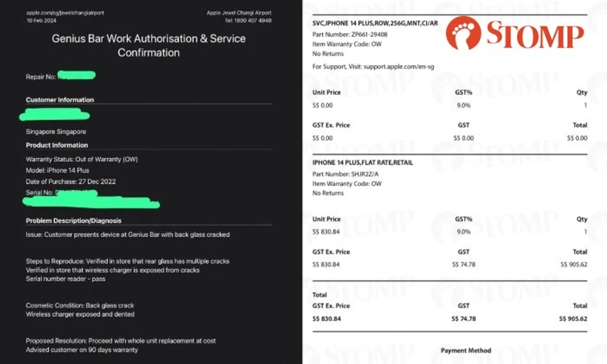Click the Apple Jewel Changi Airport store name
607x364 pixels.
click(x=239, y=13)
